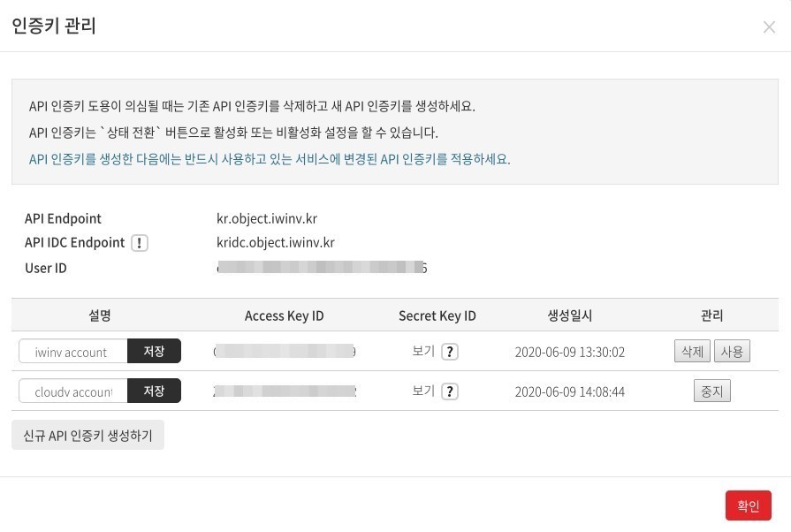This screenshot has height=532, width=791.
Task: Focus the iwinv account description field
Action: coord(73,352)
